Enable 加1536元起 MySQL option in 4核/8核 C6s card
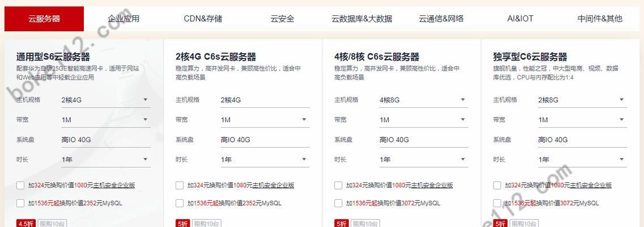 point(339,203)
